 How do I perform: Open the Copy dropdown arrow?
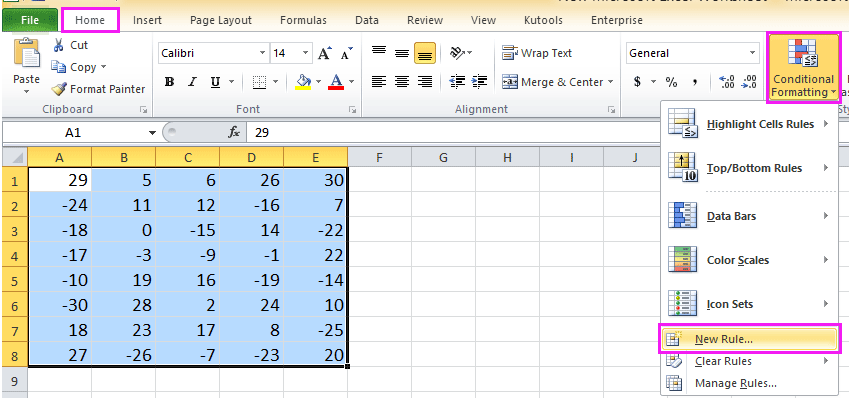(x=103, y=67)
